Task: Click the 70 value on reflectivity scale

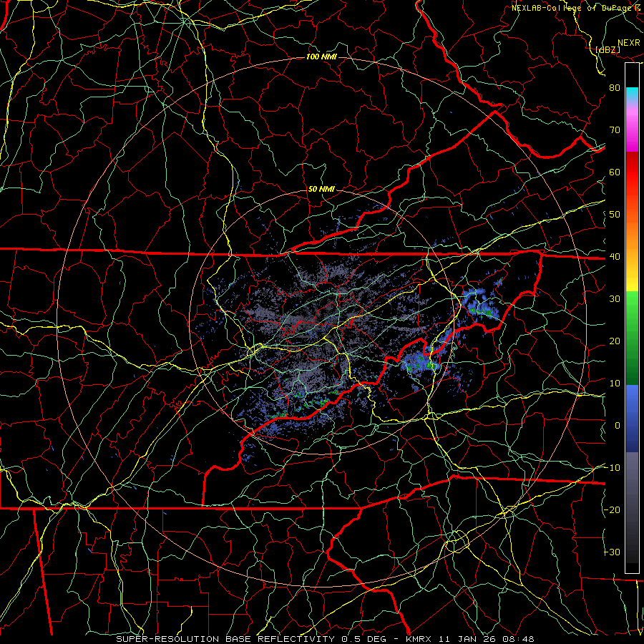Action: pos(615,130)
